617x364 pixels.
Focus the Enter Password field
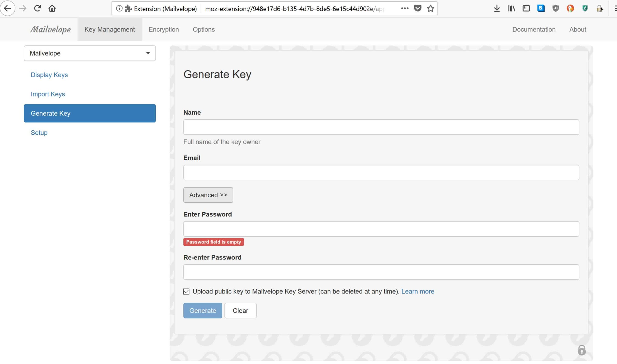pyautogui.click(x=381, y=229)
